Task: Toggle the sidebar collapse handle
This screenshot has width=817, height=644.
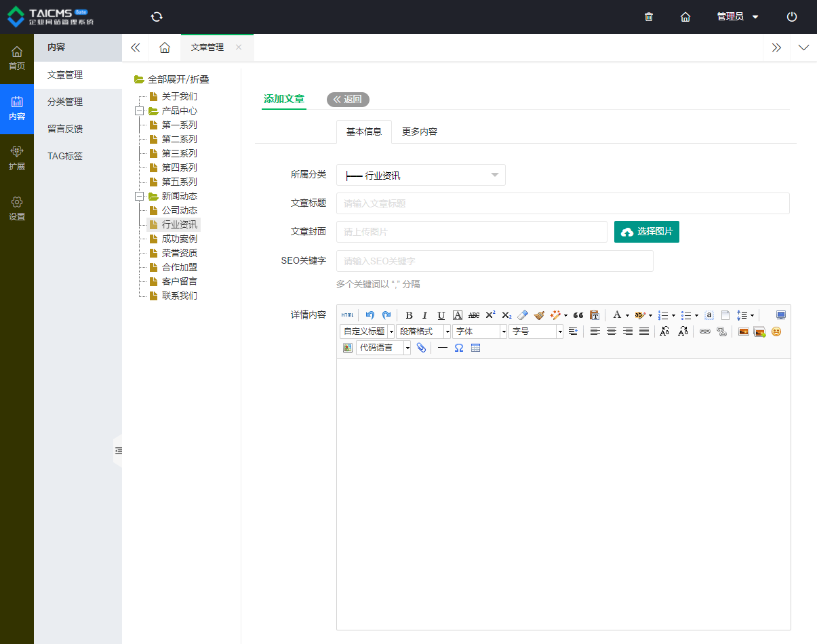Action: click(118, 451)
